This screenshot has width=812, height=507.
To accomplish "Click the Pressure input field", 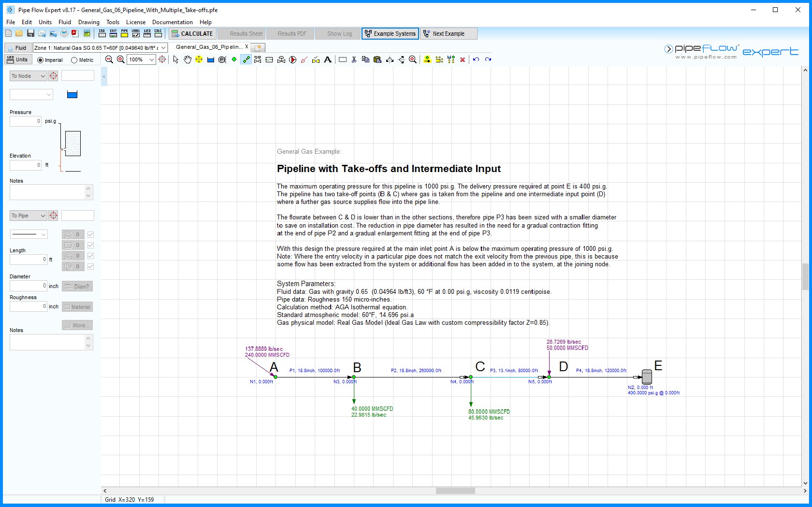I will (26, 121).
